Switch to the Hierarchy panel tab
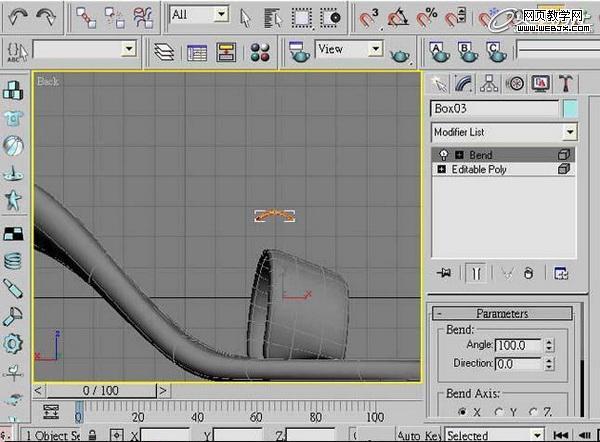This screenshot has width=600, height=442. point(489,83)
